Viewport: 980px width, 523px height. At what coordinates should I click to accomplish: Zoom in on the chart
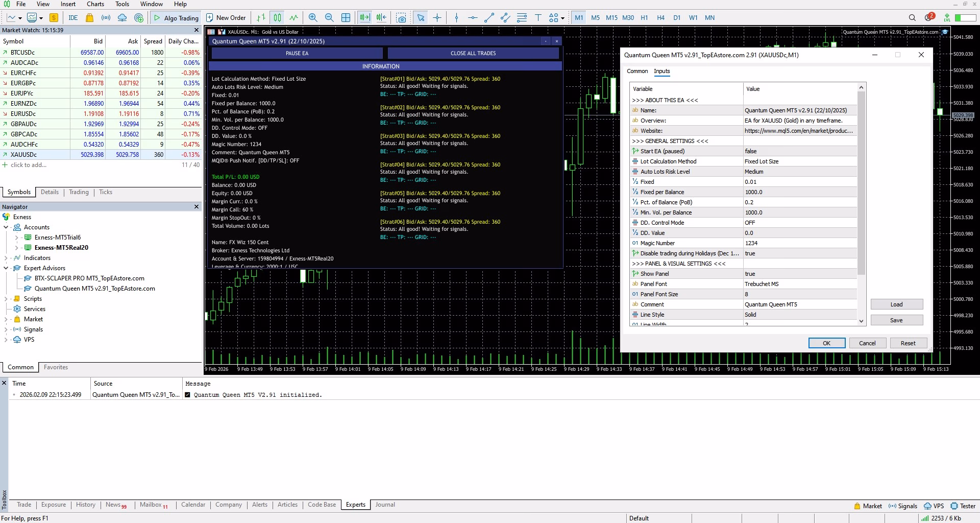click(x=313, y=17)
